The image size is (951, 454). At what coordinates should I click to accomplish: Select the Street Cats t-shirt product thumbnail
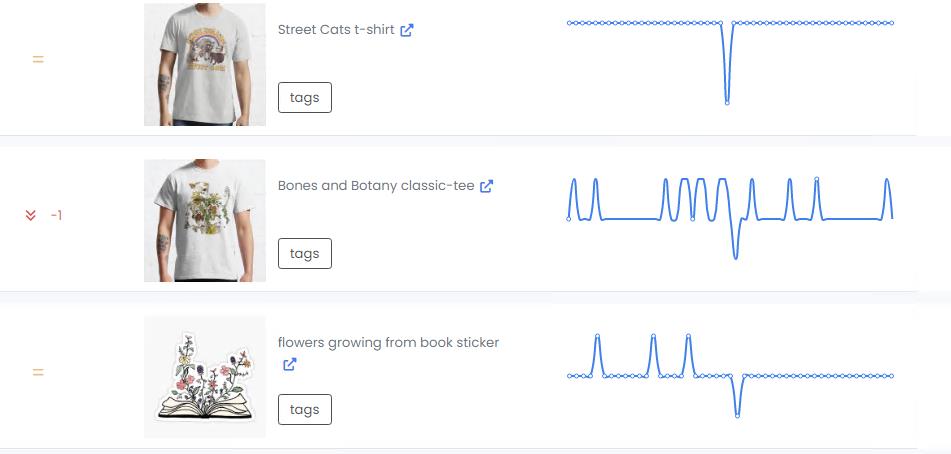pyautogui.click(x=205, y=64)
